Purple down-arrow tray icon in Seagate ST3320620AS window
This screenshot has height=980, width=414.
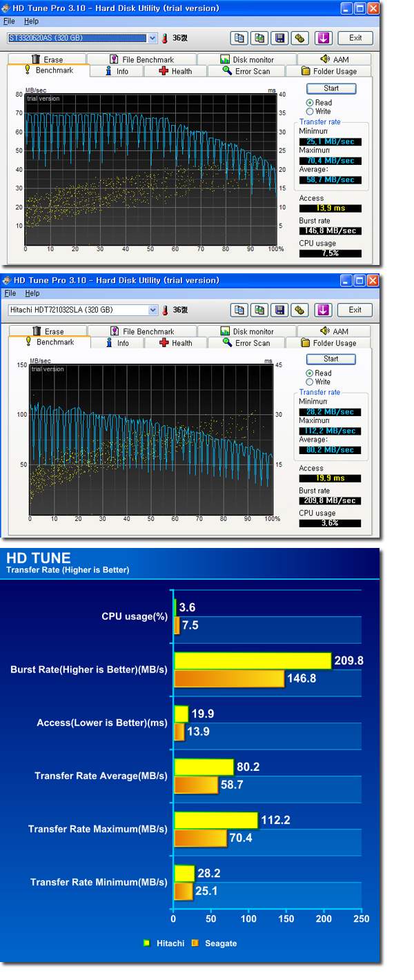coord(324,38)
